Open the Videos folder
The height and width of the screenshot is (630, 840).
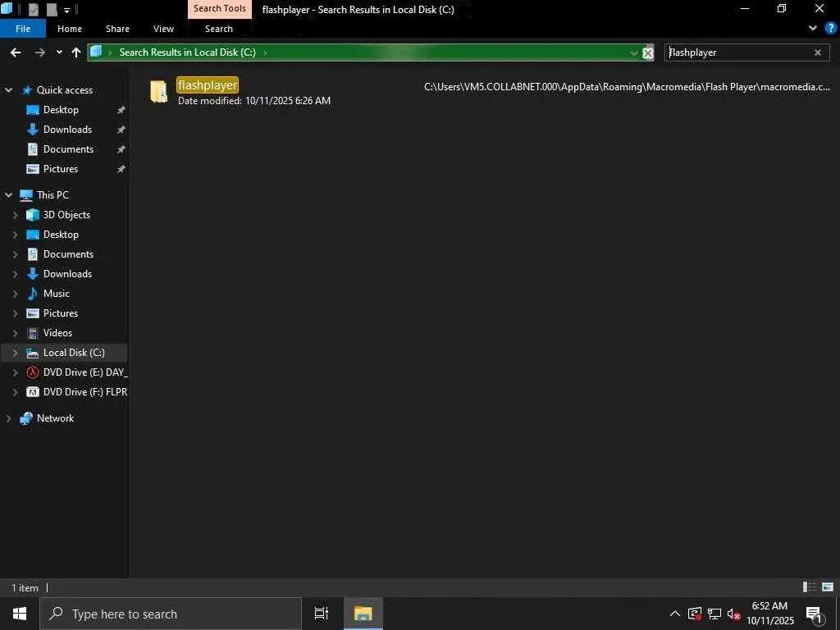point(57,333)
